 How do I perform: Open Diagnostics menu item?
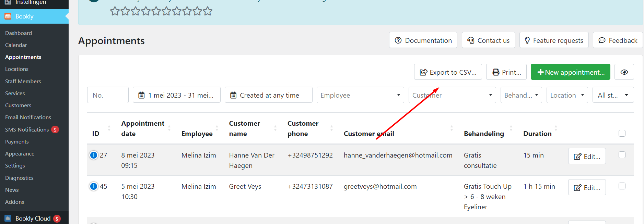click(19, 178)
